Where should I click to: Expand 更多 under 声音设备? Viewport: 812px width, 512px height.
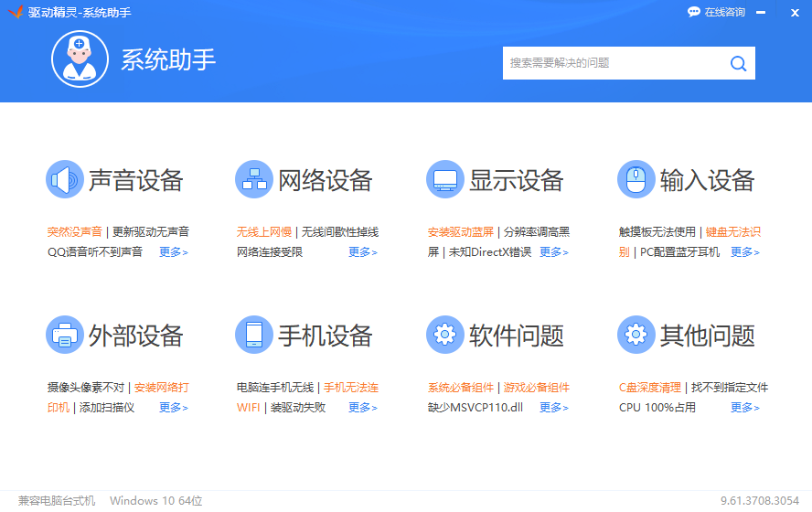point(173,252)
